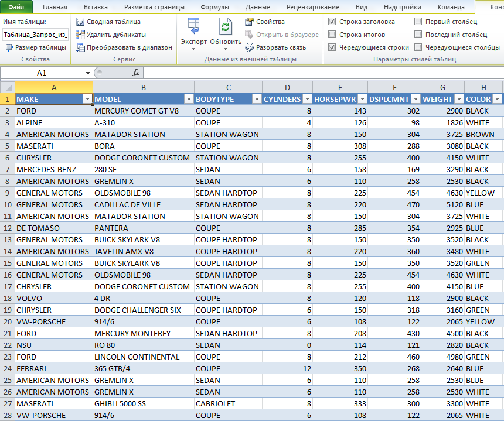Image resolution: width=504 pixels, height=421 pixels.
Task: Open the COLOR column filter dropdown
Action: (497, 97)
